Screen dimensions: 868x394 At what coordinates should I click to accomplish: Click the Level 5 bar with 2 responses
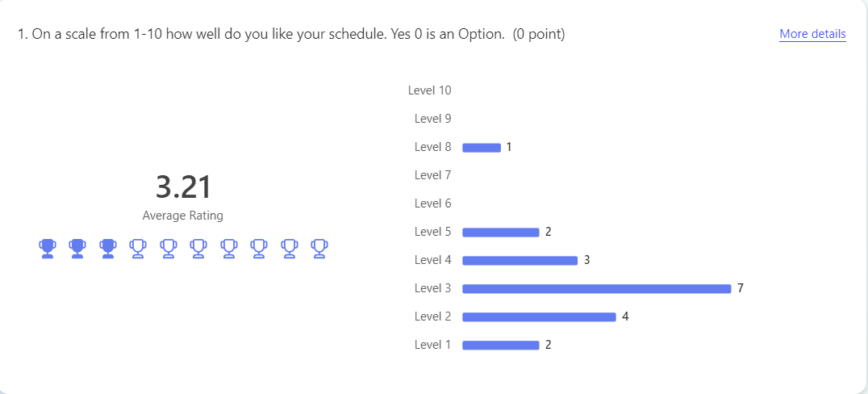(500, 233)
